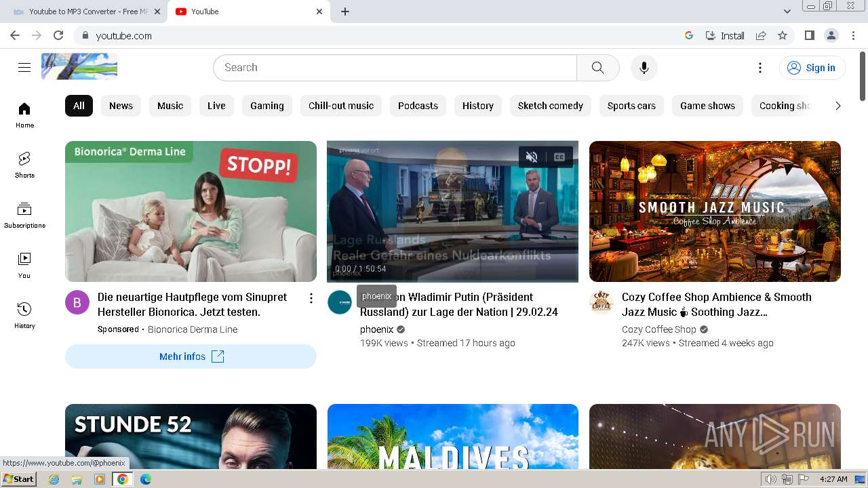Open Subscriptions in the sidebar
The image size is (868, 488).
(x=24, y=216)
